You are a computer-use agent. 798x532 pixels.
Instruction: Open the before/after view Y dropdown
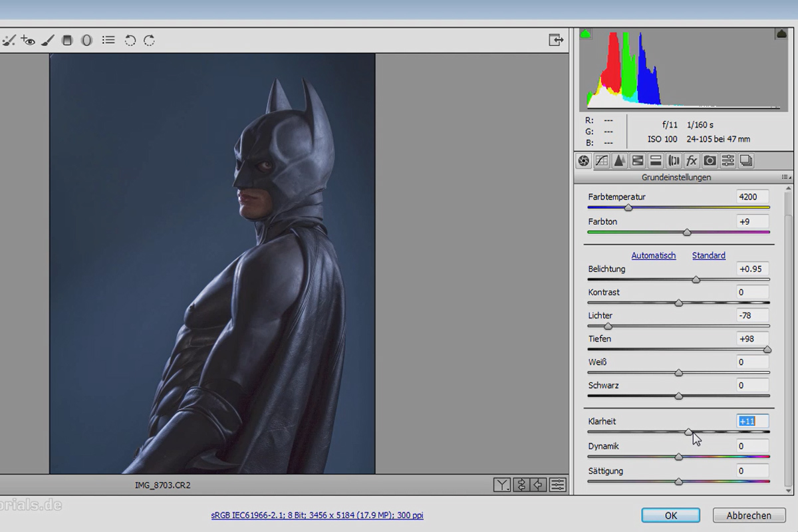(x=502, y=485)
